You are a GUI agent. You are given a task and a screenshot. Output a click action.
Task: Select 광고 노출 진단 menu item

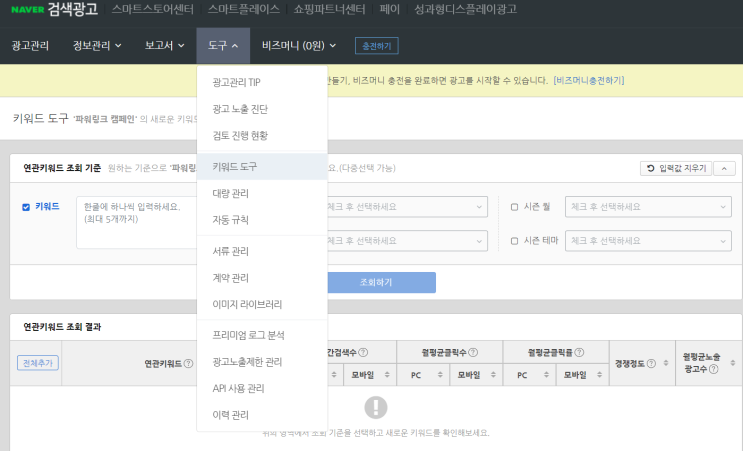(x=262, y=109)
